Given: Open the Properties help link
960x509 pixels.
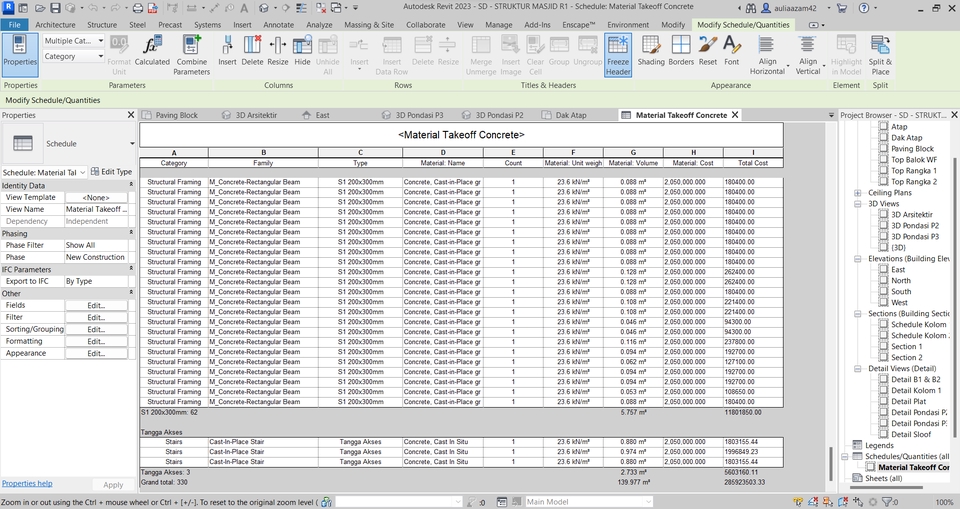Looking at the screenshot, I should coord(27,483).
